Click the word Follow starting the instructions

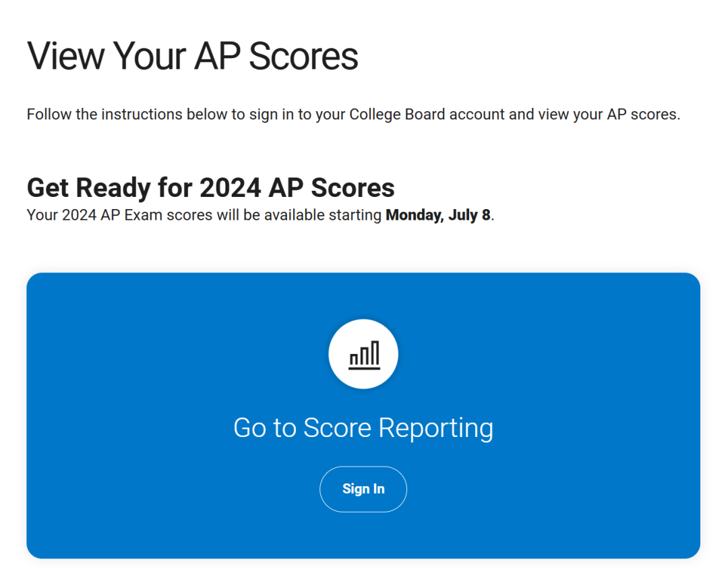(x=49, y=114)
